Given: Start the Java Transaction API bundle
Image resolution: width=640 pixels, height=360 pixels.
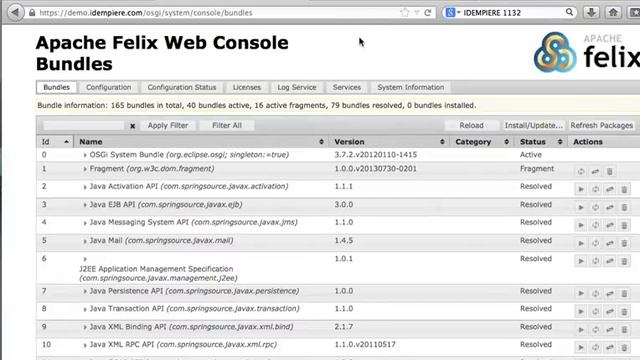Looking at the screenshot, I should click(x=581, y=312).
